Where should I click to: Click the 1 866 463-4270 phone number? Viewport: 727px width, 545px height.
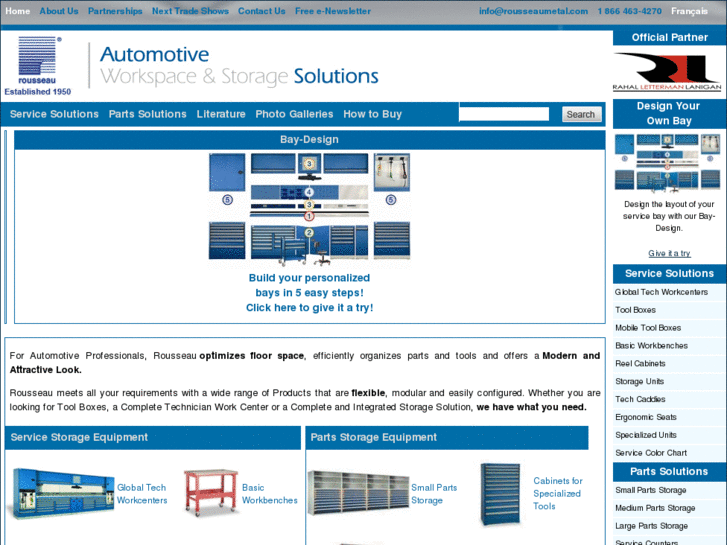coord(630,11)
